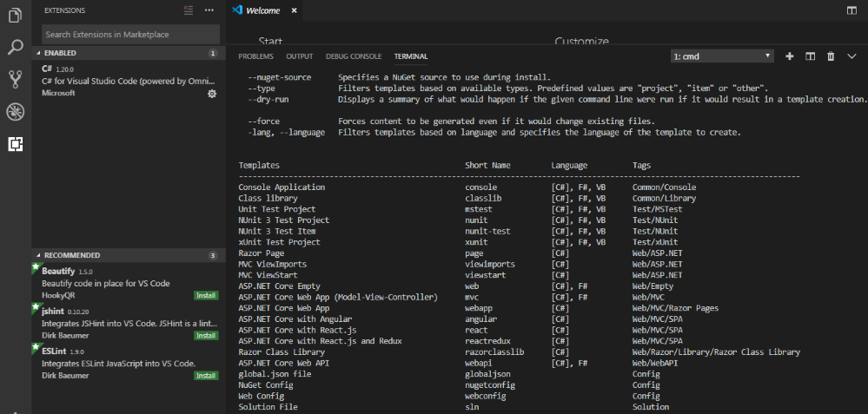Switch to the DEBUG CONSOLE tab
Image resolution: width=868 pixels, height=414 pixels.
tap(354, 56)
